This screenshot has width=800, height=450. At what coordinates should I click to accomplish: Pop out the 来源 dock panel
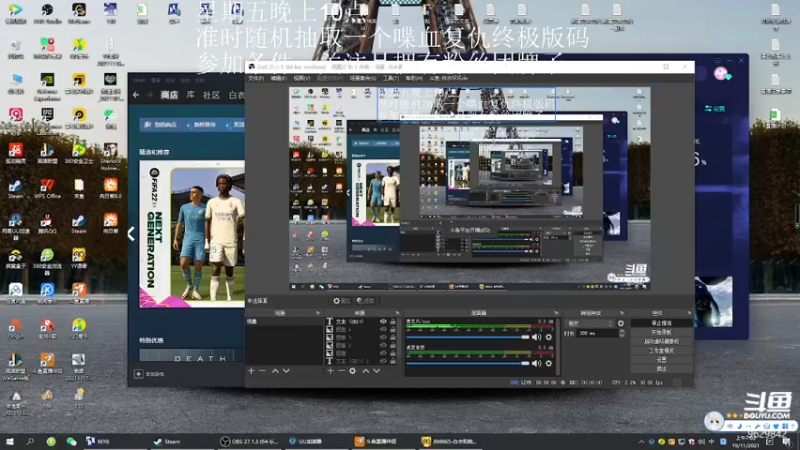point(397,313)
